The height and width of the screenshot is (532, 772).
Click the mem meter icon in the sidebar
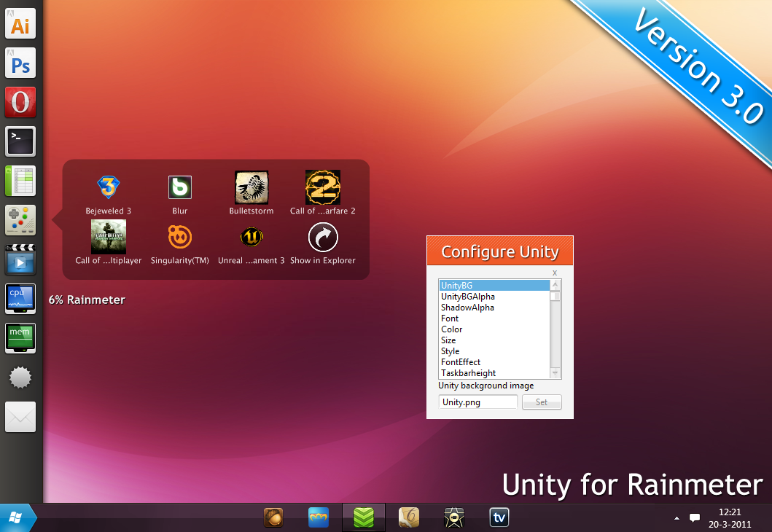(x=20, y=338)
